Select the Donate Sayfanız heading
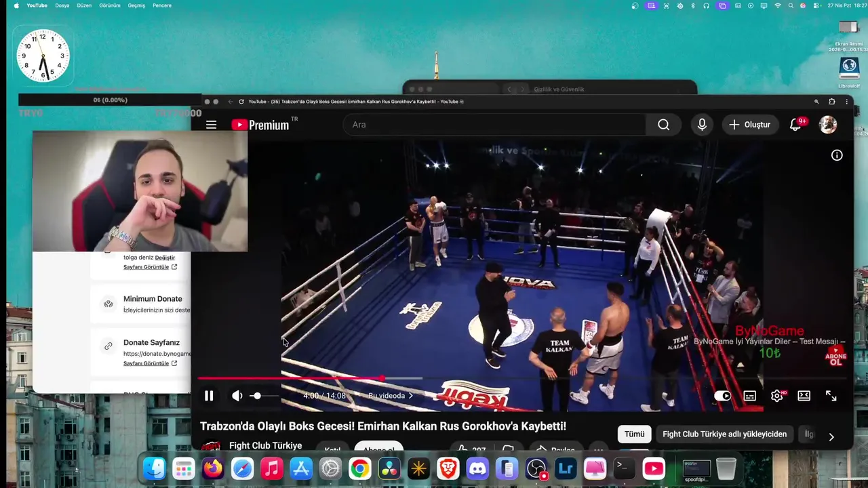The height and width of the screenshot is (488, 868). (x=151, y=343)
